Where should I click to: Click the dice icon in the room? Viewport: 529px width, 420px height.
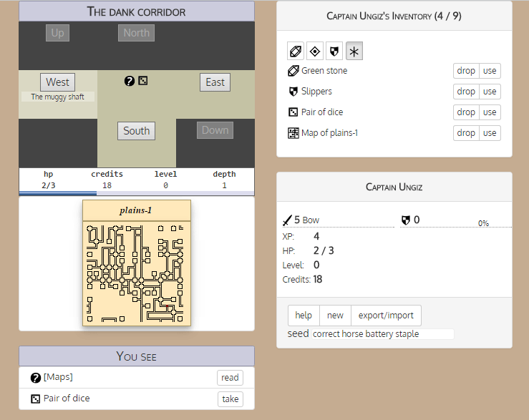[143, 81]
